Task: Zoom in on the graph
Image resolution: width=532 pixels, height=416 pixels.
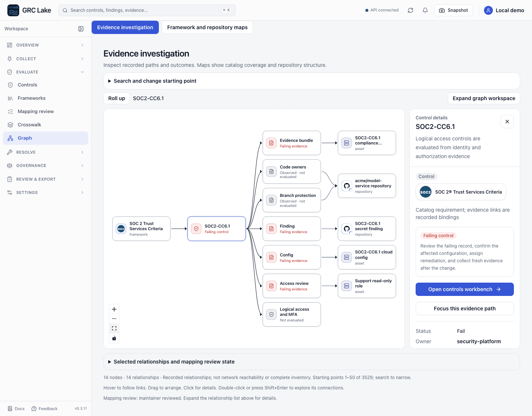Action: (114, 309)
